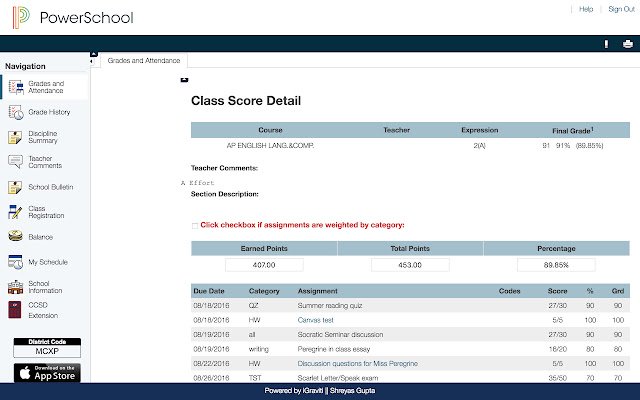Enable assignments weighted by category checkbox

(x=195, y=226)
